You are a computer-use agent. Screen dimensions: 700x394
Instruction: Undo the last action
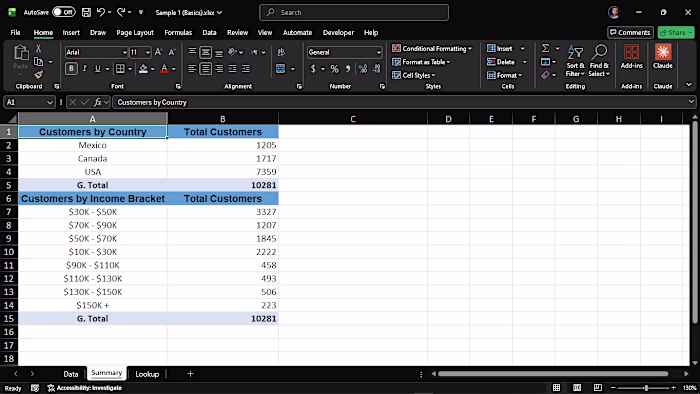[100, 12]
